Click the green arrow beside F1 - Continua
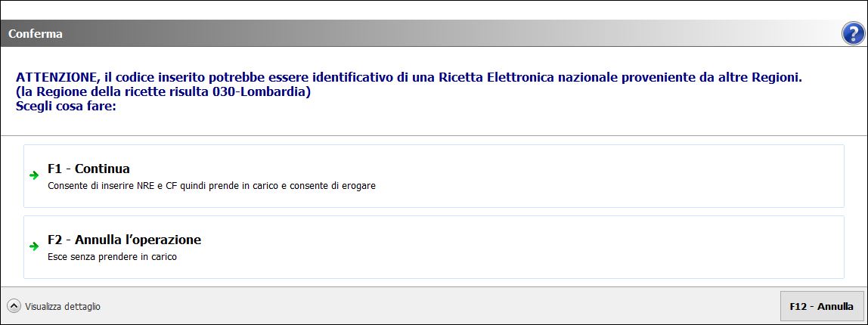The height and width of the screenshot is (325, 868). (x=33, y=175)
